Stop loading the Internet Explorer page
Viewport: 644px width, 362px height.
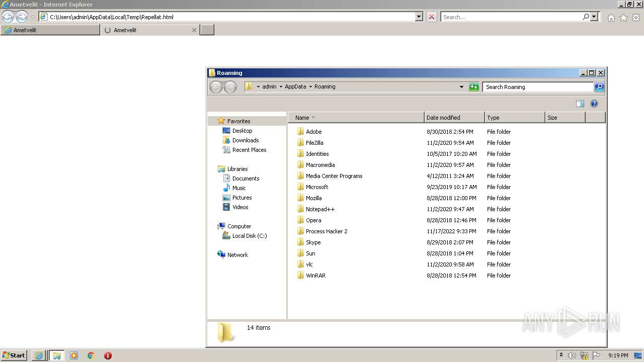pyautogui.click(x=432, y=17)
